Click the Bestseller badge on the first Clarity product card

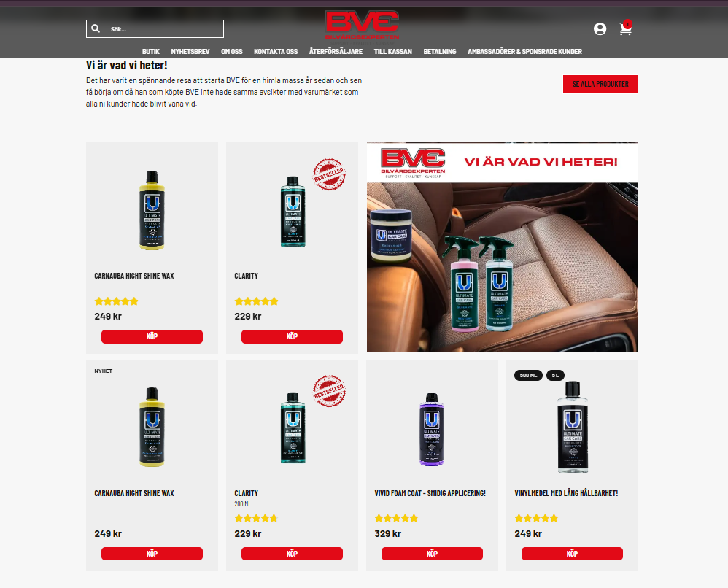329,174
